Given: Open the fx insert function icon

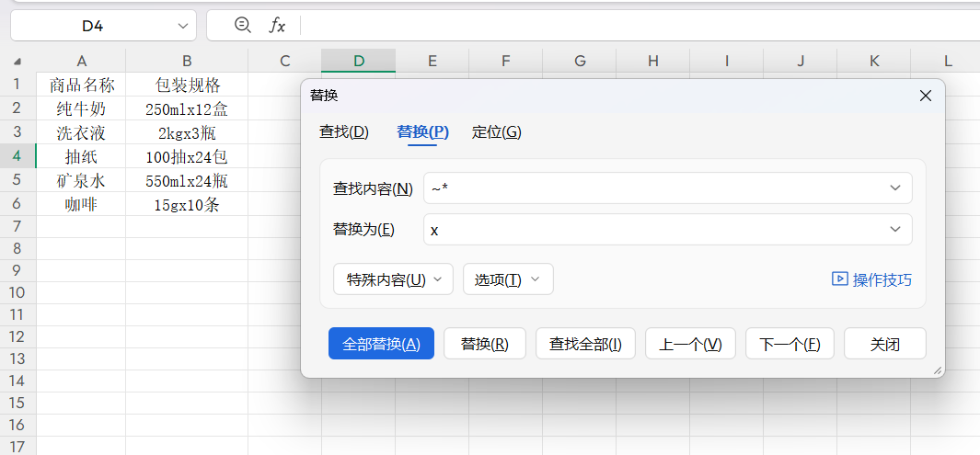Looking at the screenshot, I should coord(277,25).
